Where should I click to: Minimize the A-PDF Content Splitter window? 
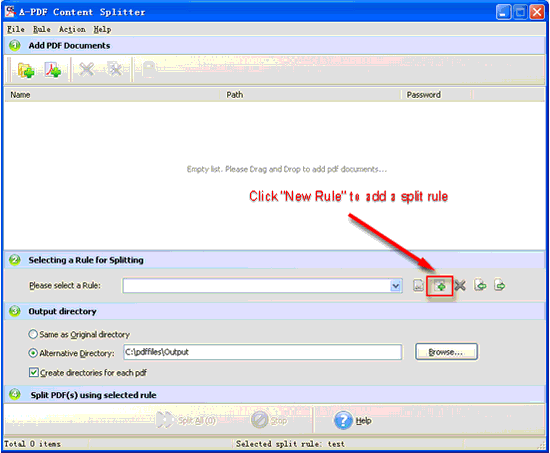click(504, 12)
